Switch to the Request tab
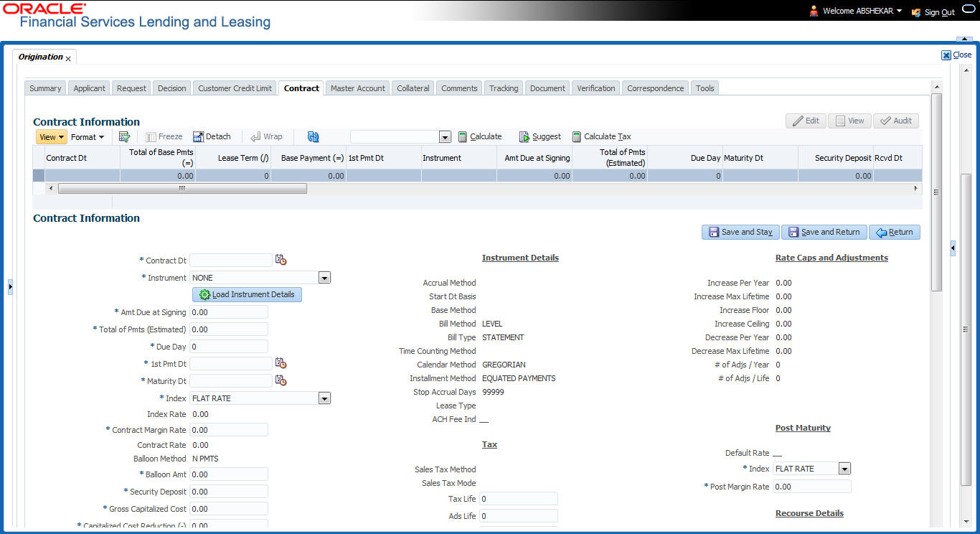980x534 pixels. (131, 88)
